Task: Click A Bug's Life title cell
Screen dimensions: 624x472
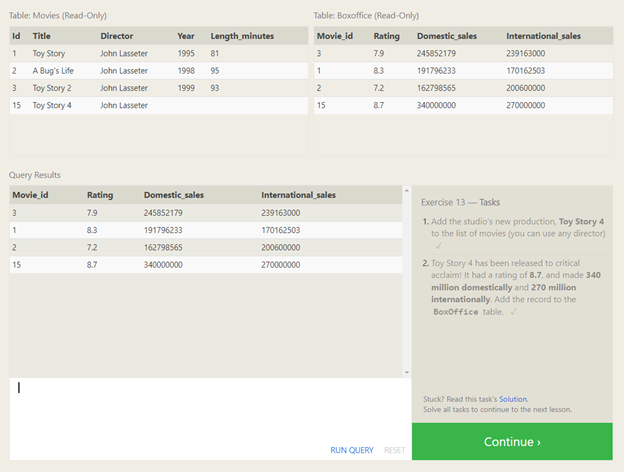Action: click(x=55, y=71)
